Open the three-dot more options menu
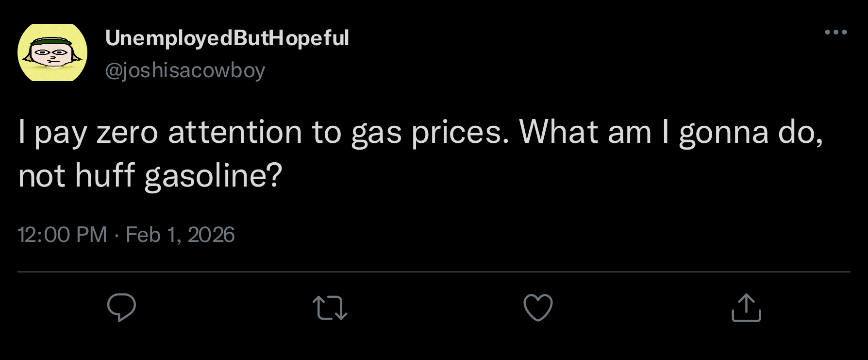Viewport: 868px width, 360px height. [x=836, y=33]
